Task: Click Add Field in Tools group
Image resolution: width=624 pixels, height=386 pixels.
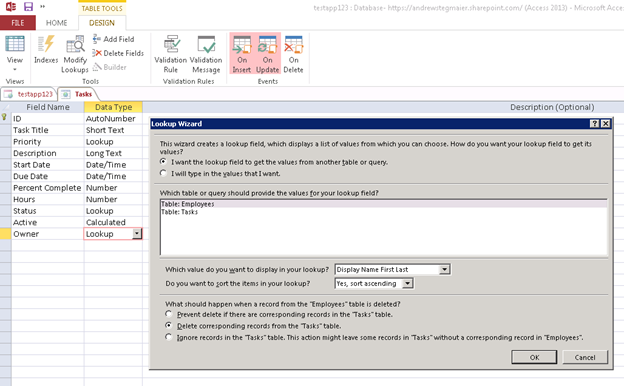Action: [x=113, y=39]
